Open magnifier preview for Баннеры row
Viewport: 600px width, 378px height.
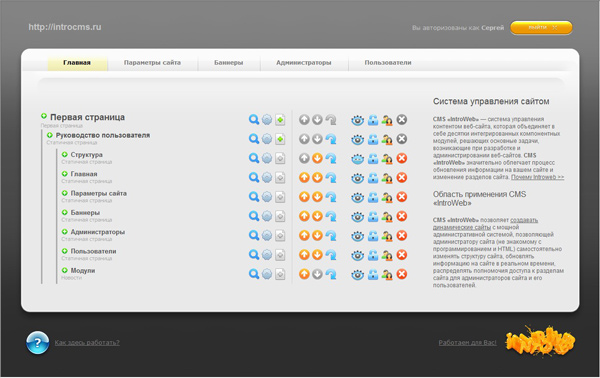coord(254,216)
